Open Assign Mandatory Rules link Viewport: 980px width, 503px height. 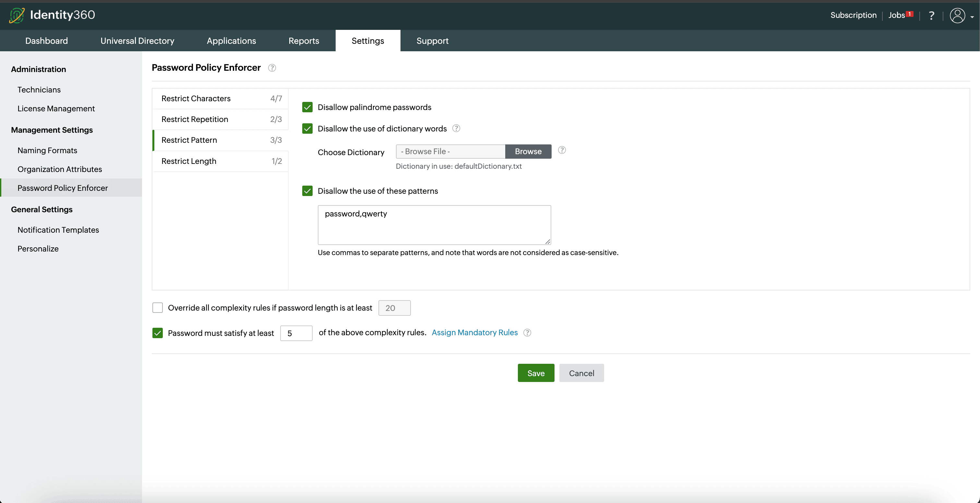click(474, 332)
